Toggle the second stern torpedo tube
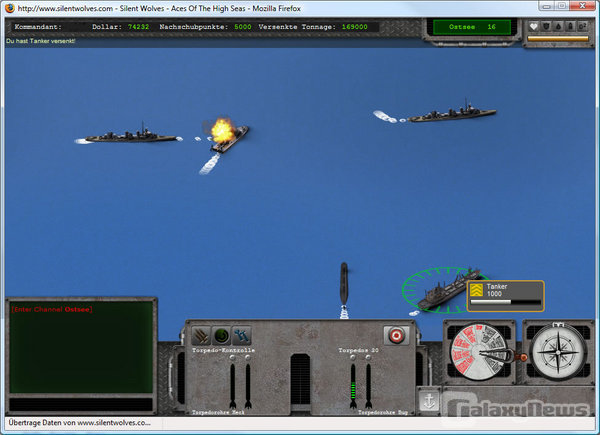Screen dimensions: 600x435 click(x=248, y=385)
